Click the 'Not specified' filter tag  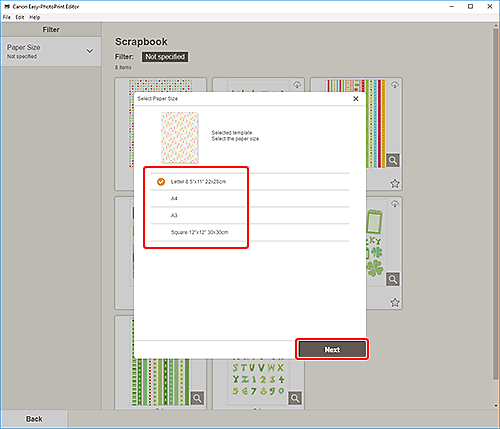click(165, 57)
